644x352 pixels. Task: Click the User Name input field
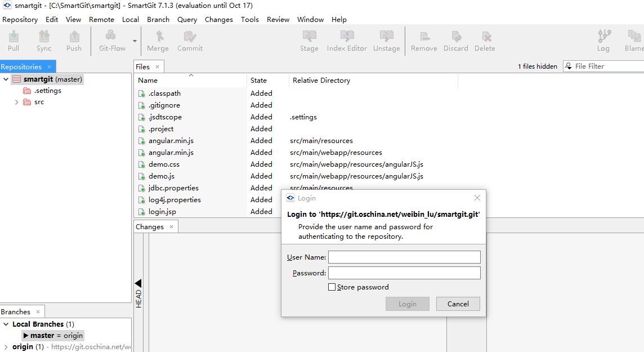point(404,257)
